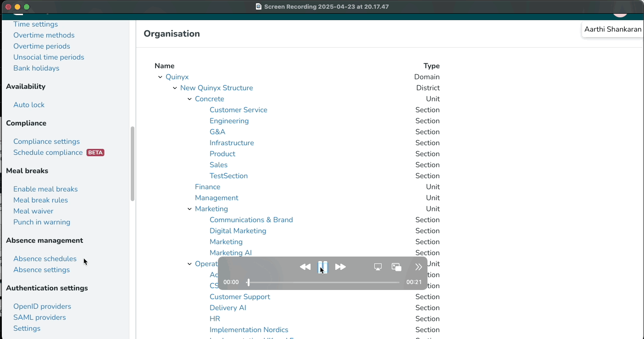Open AirPlay options in player

[x=378, y=267]
